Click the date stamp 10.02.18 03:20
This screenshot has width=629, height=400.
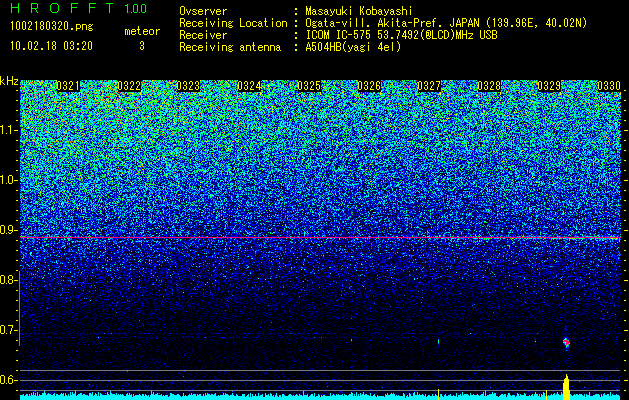(x=51, y=46)
